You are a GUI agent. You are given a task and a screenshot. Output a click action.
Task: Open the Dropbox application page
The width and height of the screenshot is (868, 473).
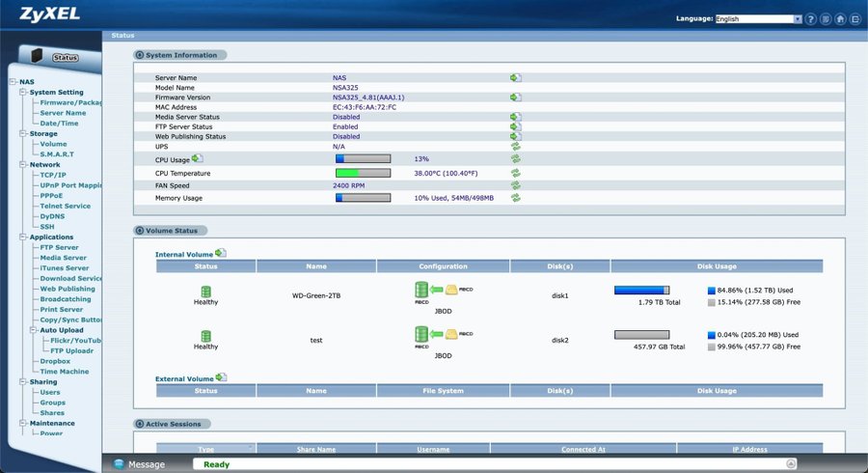coord(55,361)
